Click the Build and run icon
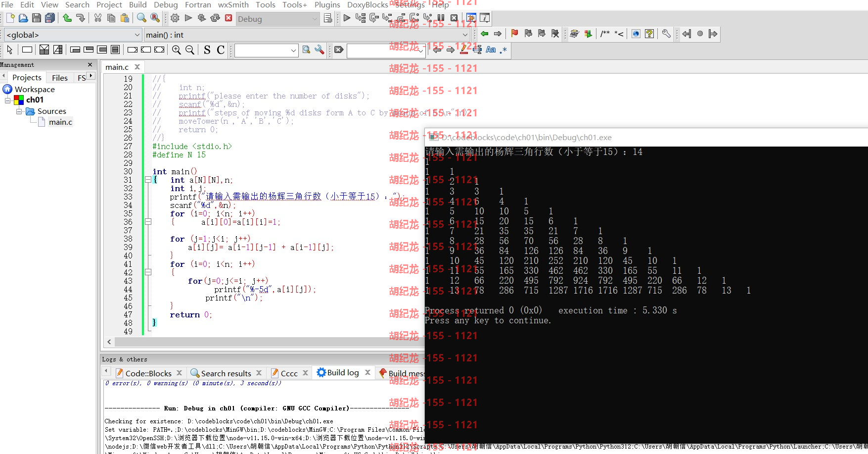The image size is (868, 454). (x=202, y=18)
